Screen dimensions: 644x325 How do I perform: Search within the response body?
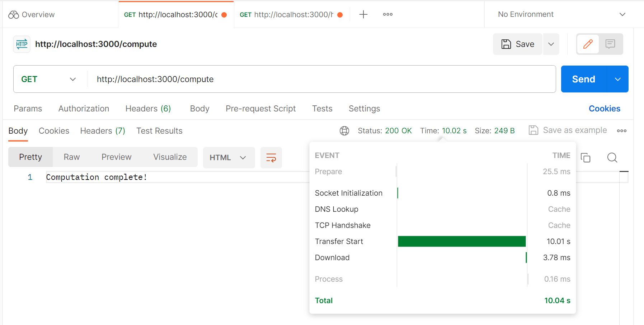(612, 158)
